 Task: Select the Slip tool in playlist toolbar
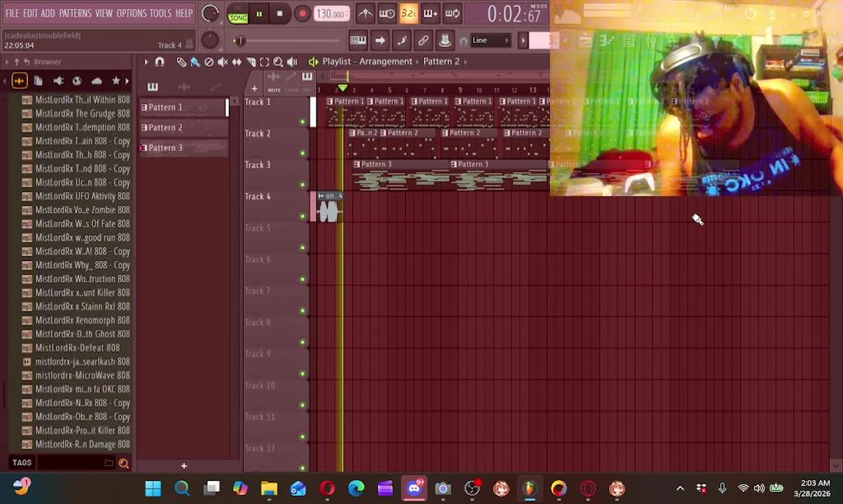point(237,62)
